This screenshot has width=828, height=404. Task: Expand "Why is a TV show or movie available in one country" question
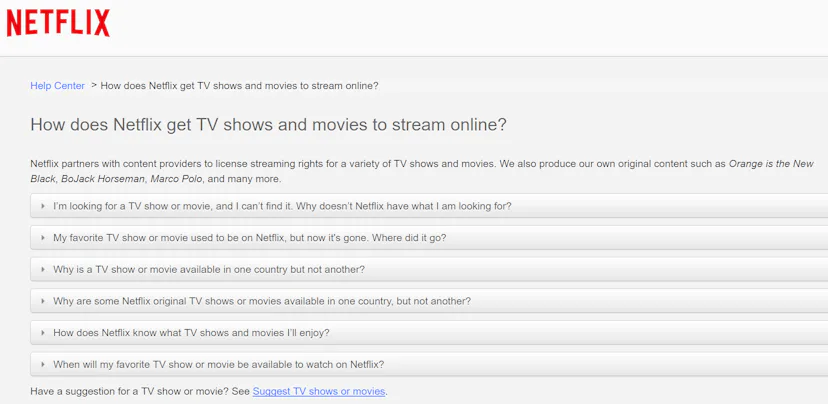click(429, 269)
